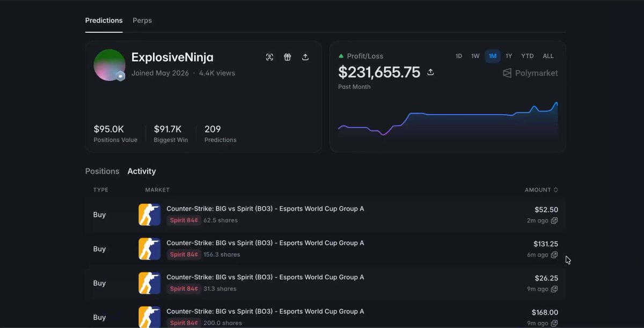
Task: Open the BIG vs Spirit market titled in the $26.25 row
Action: (265, 278)
